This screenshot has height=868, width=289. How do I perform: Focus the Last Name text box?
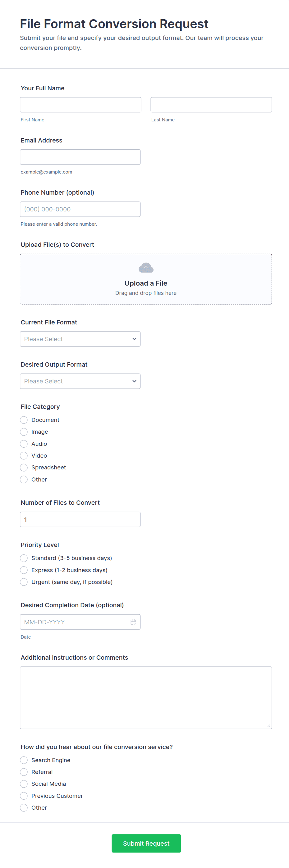point(211,105)
